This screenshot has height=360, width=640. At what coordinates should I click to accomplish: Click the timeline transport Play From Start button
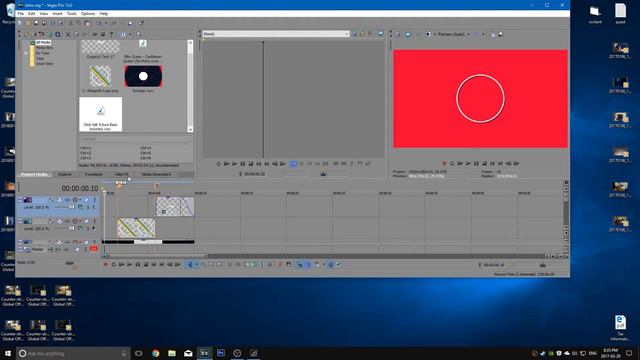[x=122, y=265]
